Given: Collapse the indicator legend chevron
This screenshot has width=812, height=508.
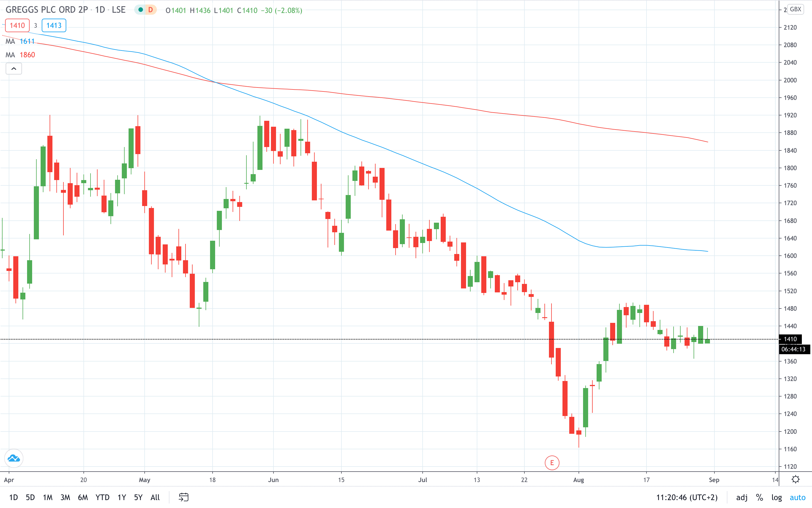Looking at the screenshot, I should tap(14, 69).
